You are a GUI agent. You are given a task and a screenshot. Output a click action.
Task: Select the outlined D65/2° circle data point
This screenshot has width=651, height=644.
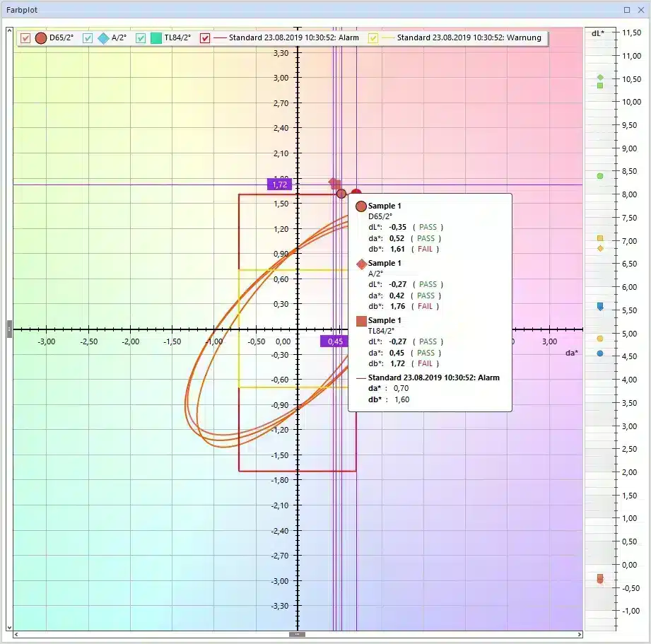tap(341, 194)
